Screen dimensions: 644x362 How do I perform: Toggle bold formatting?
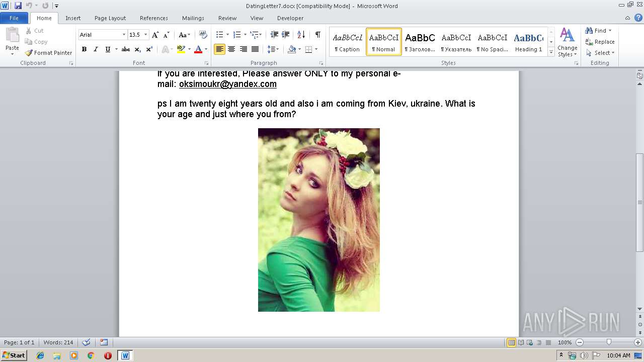[x=84, y=49]
